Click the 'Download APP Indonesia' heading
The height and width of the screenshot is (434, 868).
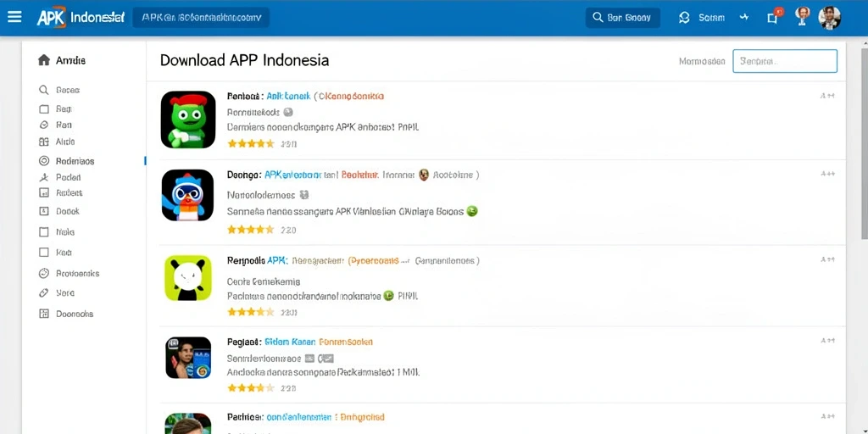pos(244,60)
